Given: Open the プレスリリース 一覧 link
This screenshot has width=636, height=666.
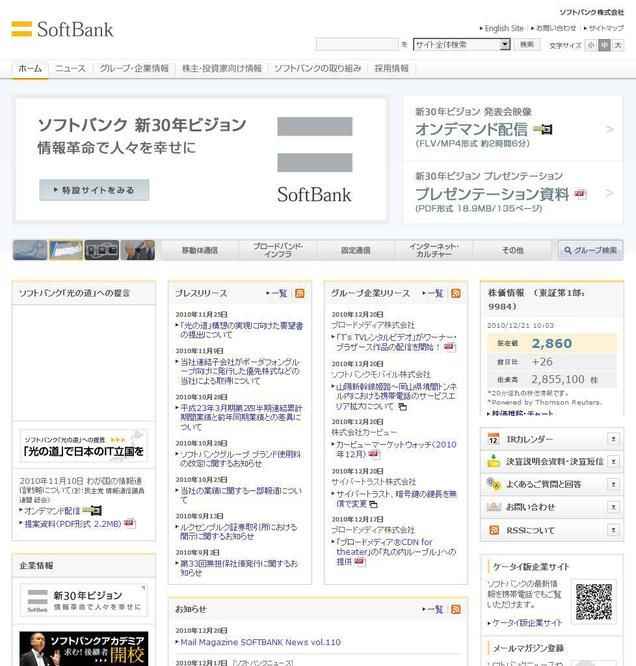Looking at the screenshot, I should click(x=279, y=293).
